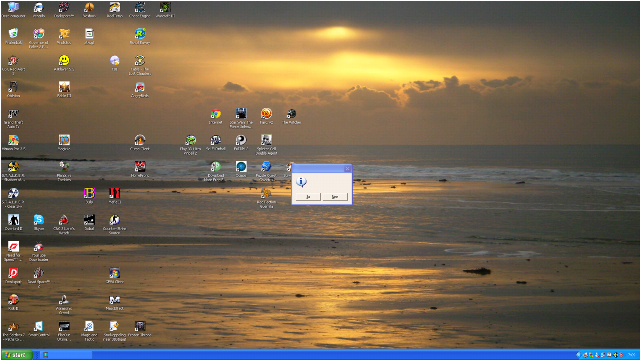Click the quick launch icon beside Start

click(x=46, y=355)
